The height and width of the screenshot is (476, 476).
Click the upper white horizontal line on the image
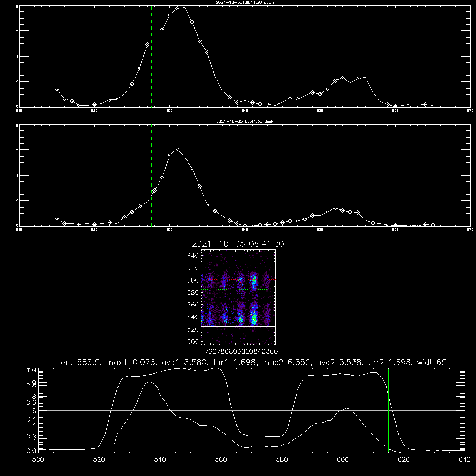(238, 268)
